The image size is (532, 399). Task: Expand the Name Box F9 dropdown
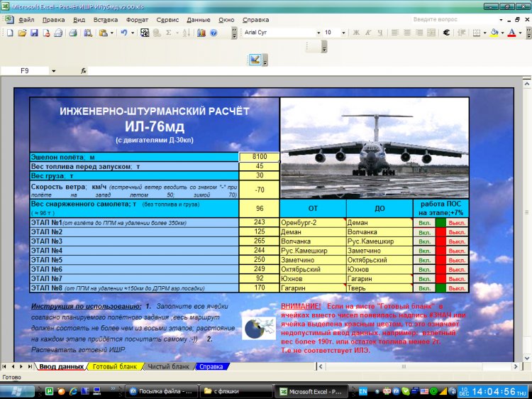(x=54, y=71)
